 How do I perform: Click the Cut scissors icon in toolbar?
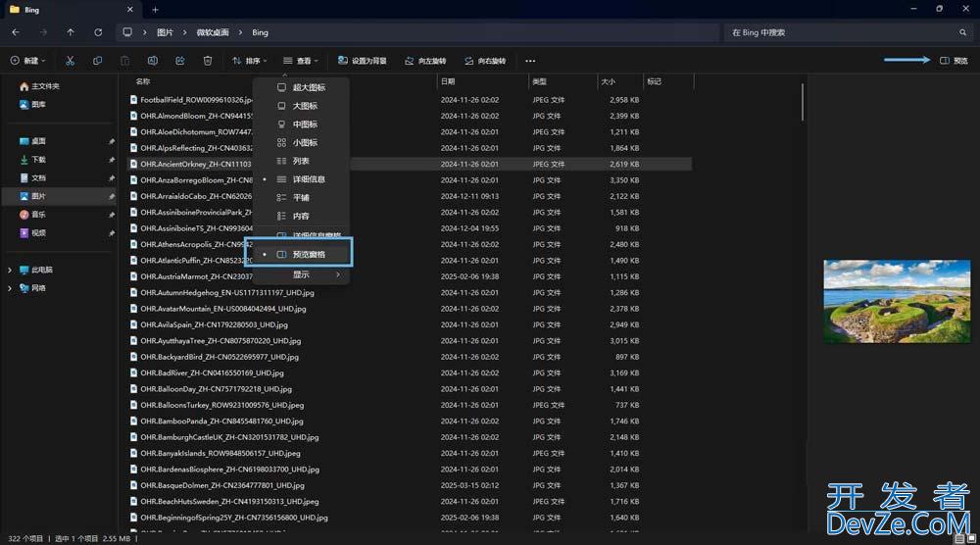(x=70, y=61)
